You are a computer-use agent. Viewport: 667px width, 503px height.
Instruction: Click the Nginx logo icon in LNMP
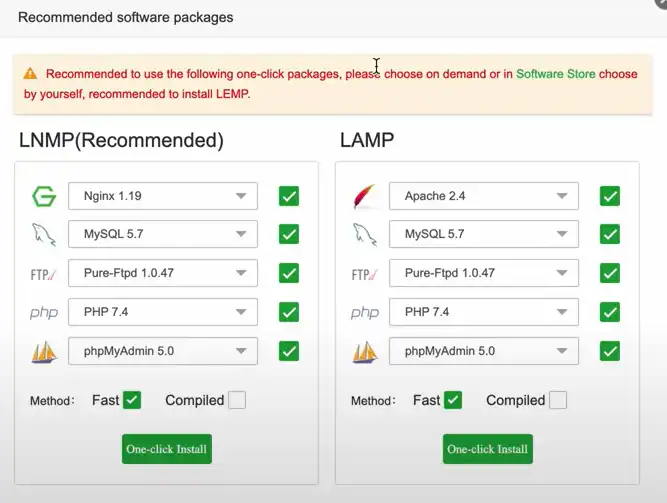point(44,196)
